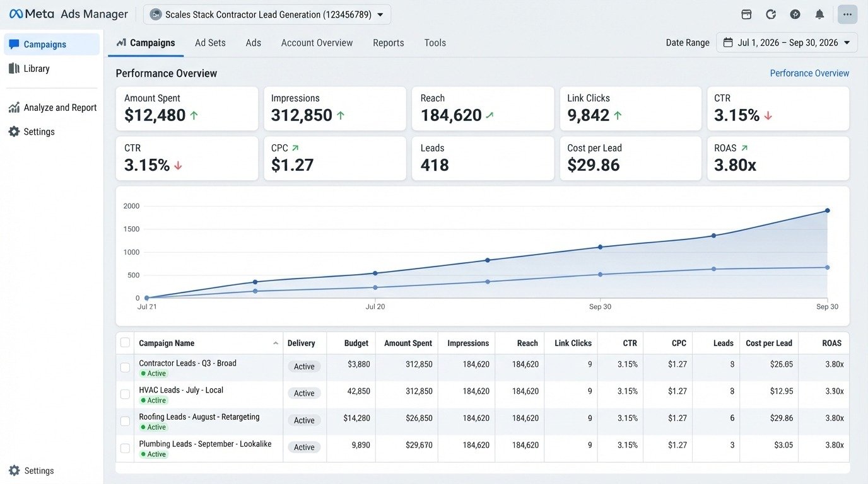868x484 pixels.
Task: Click the Cost per Lead header in table
Action: [x=768, y=343]
